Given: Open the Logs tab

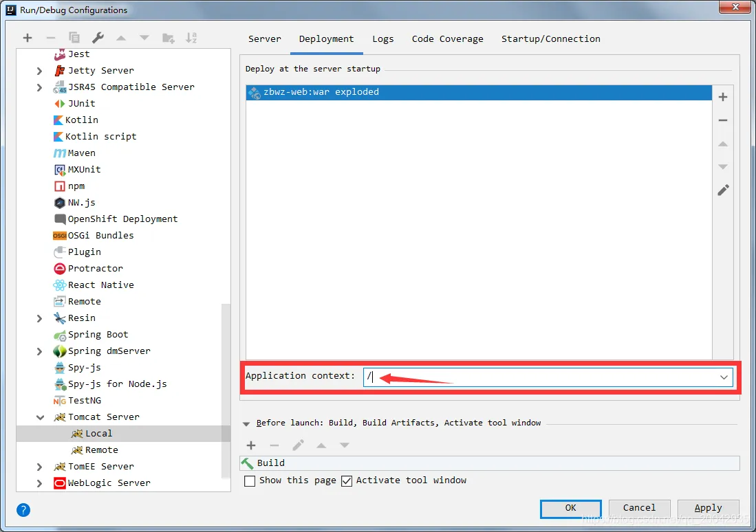Looking at the screenshot, I should coord(383,39).
